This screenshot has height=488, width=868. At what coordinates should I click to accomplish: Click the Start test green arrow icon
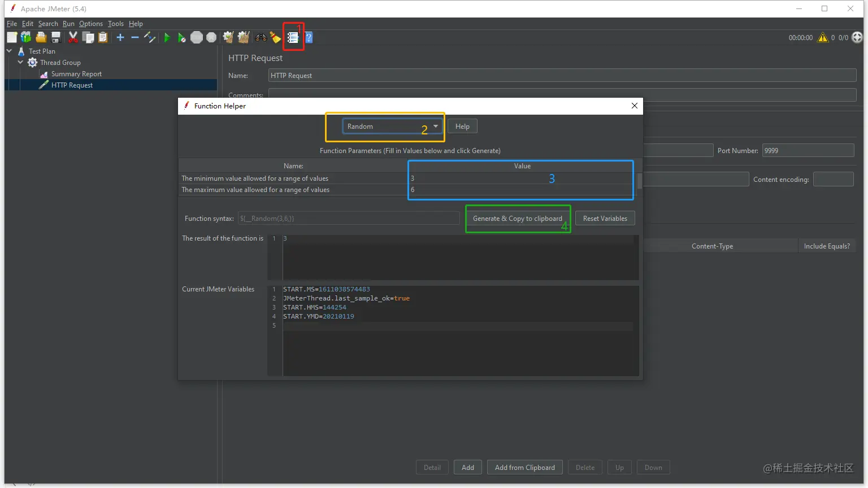click(167, 37)
